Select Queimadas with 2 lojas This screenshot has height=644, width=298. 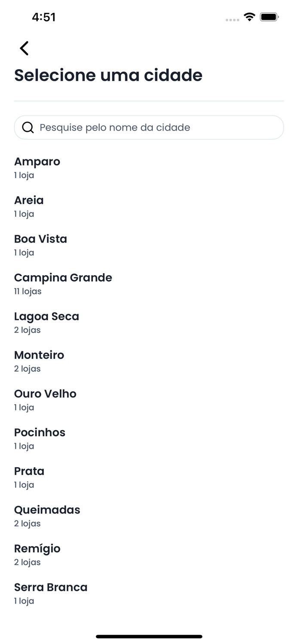coord(47,510)
